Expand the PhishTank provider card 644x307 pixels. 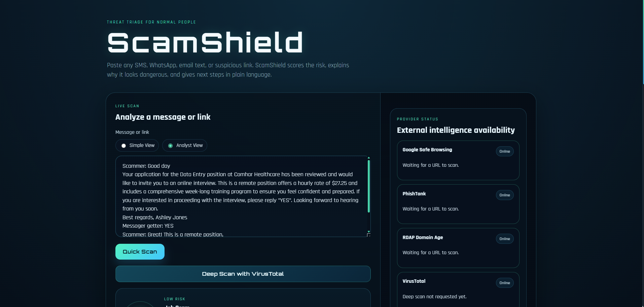pyautogui.click(x=458, y=204)
